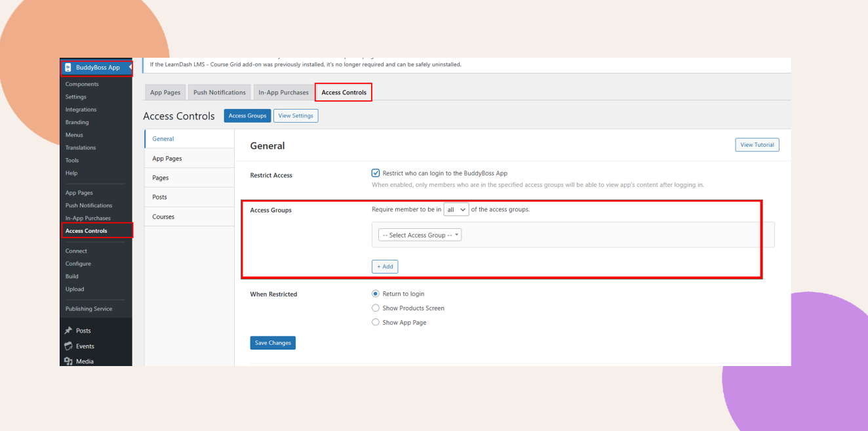Open the Pages settings section

[189, 178]
